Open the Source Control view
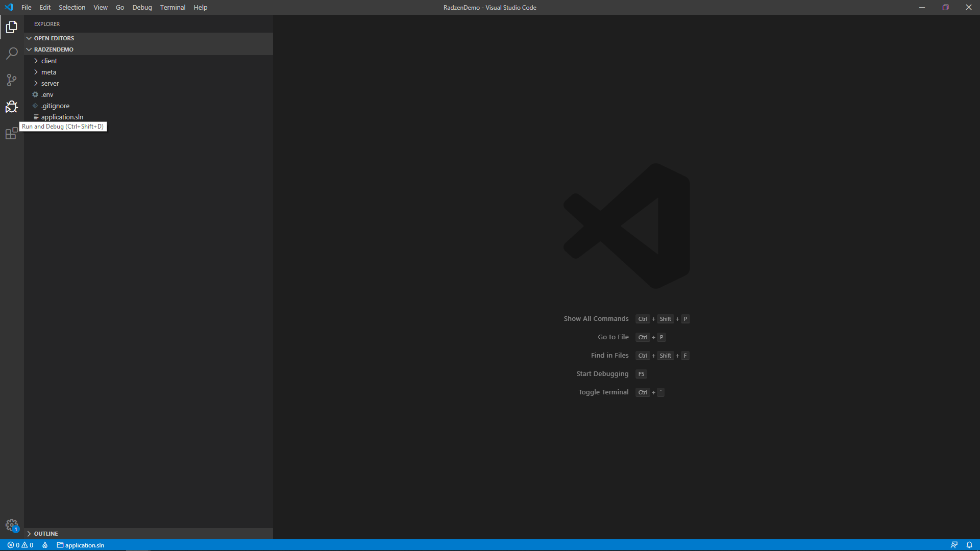980x551 pixels. click(x=12, y=80)
